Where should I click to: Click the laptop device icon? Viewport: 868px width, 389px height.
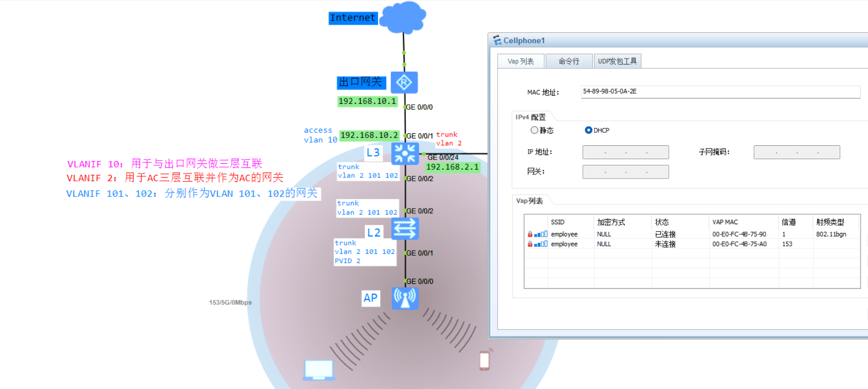pos(319,371)
